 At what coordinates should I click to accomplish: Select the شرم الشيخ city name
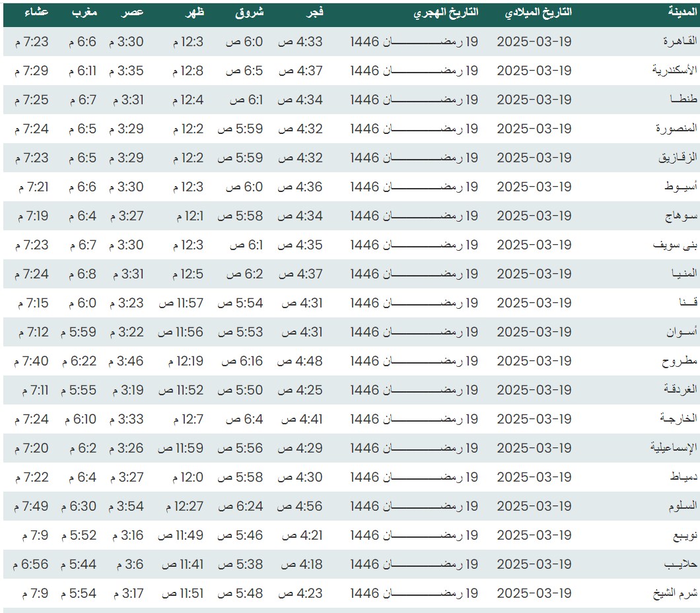tap(676, 593)
